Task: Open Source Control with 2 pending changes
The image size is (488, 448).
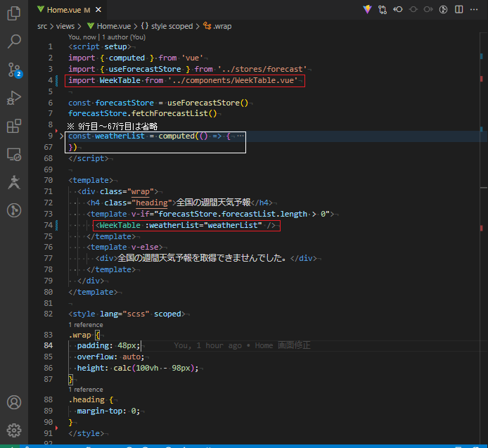Action: click(14, 70)
